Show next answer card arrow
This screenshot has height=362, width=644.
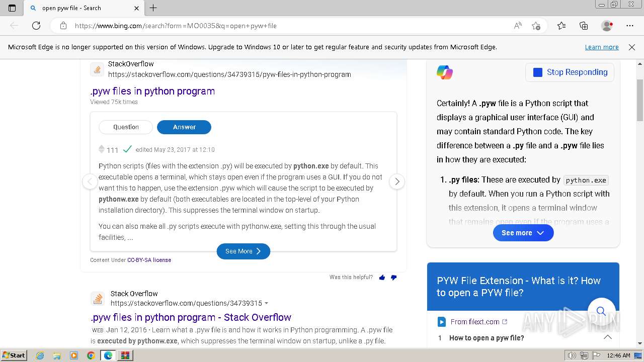(397, 182)
